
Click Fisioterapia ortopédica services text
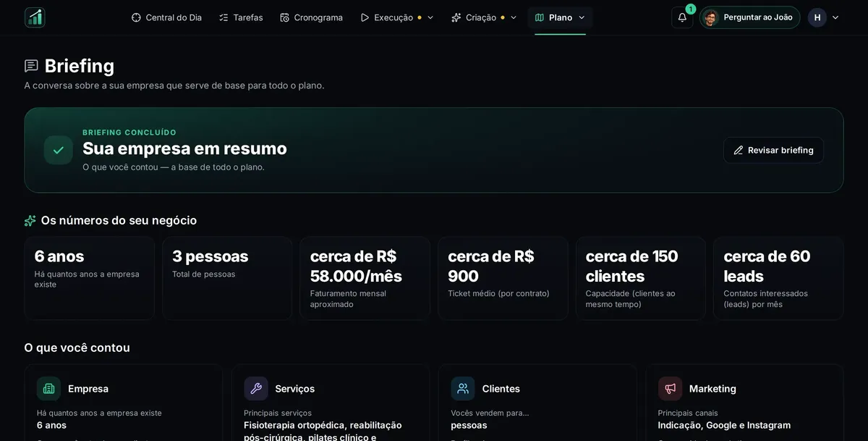(x=323, y=430)
